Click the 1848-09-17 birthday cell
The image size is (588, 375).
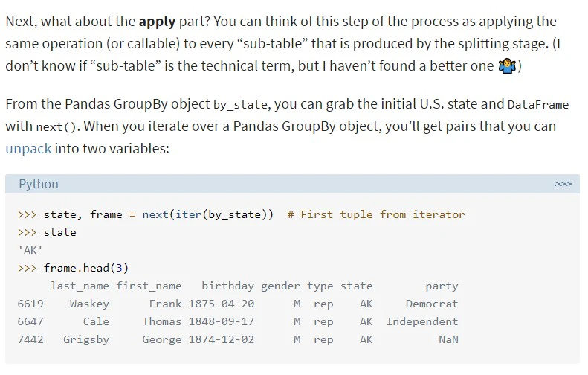[x=222, y=321]
